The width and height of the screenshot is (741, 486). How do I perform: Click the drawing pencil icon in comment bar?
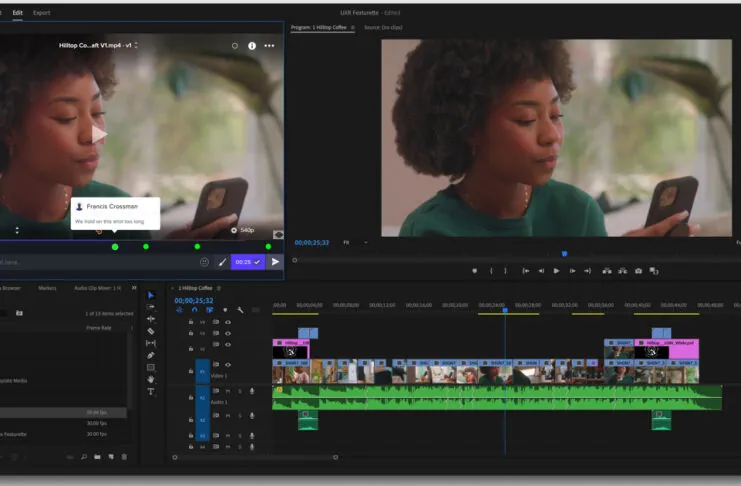click(x=222, y=262)
